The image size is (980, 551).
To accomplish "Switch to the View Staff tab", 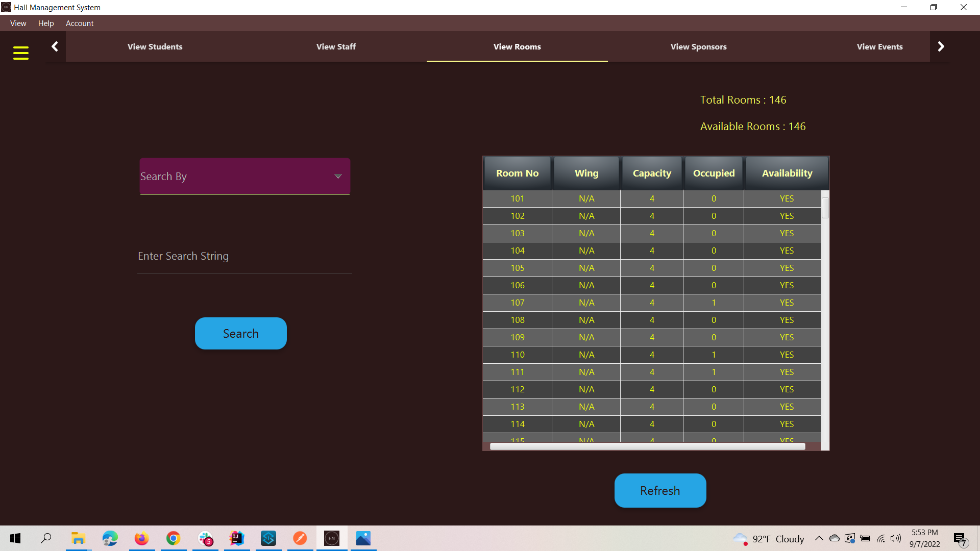I will 336,46.
